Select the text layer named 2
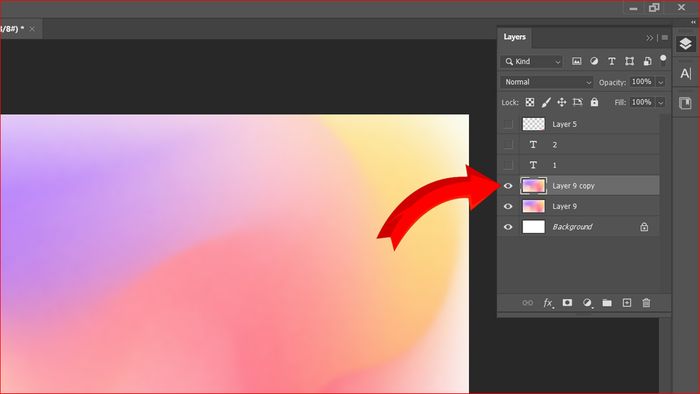 tap(579, 145)
